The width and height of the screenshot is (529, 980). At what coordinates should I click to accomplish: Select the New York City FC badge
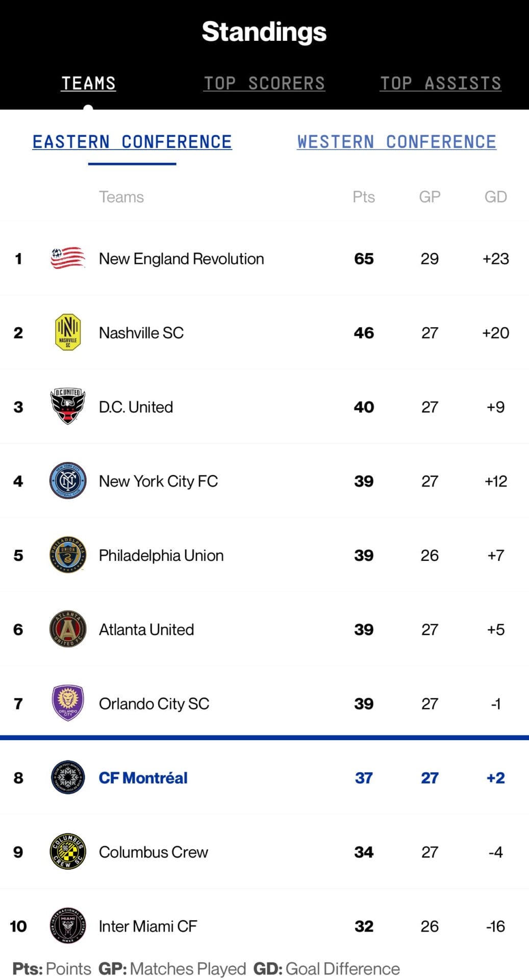pos(67,481)
